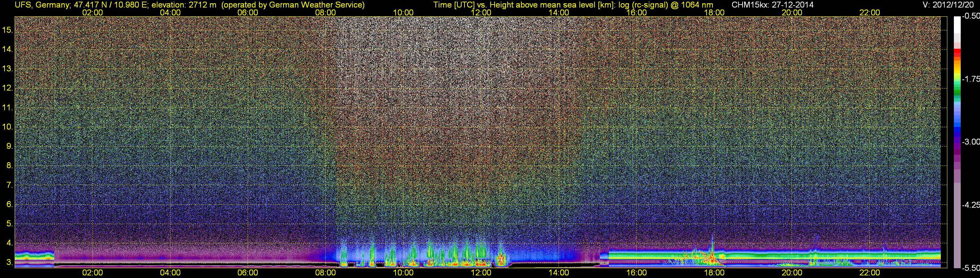This screenshot has width=980, height=278.
Task: Click the top axis '16:00' time label
Action: 636,12
